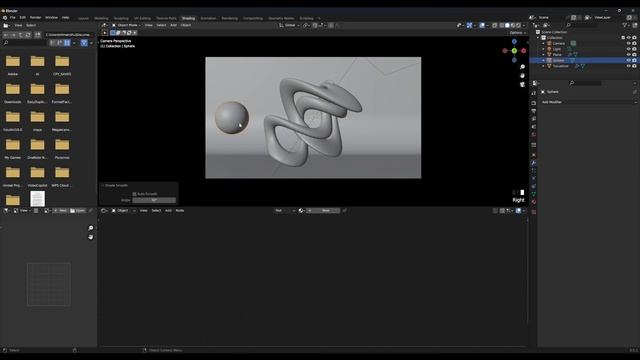
Task: Open the viewport Select menu
Action: click(161, 25)
